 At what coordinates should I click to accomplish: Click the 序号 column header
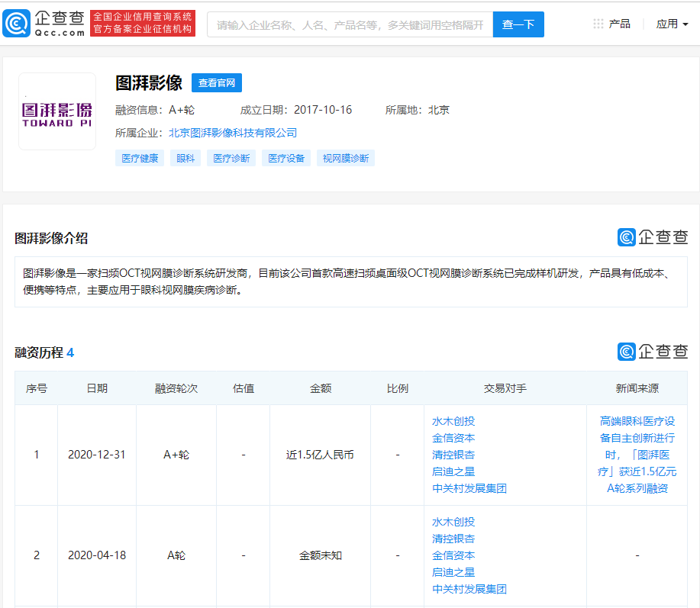click(37, 388)
